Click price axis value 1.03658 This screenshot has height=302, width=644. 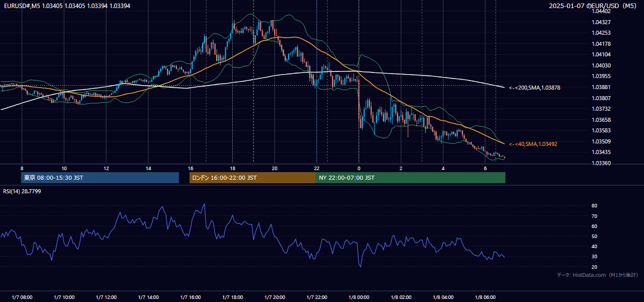pyautogui.click(x=601, y=120)
